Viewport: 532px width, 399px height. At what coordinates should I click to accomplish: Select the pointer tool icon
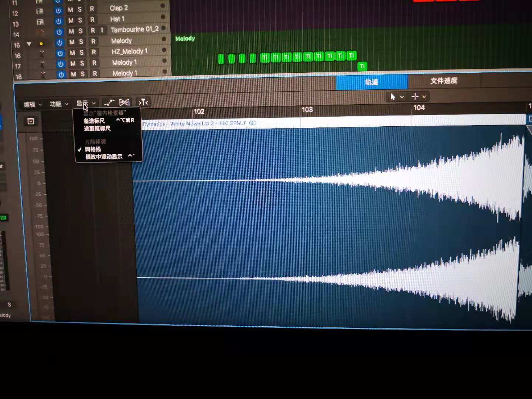click(393, 97)
